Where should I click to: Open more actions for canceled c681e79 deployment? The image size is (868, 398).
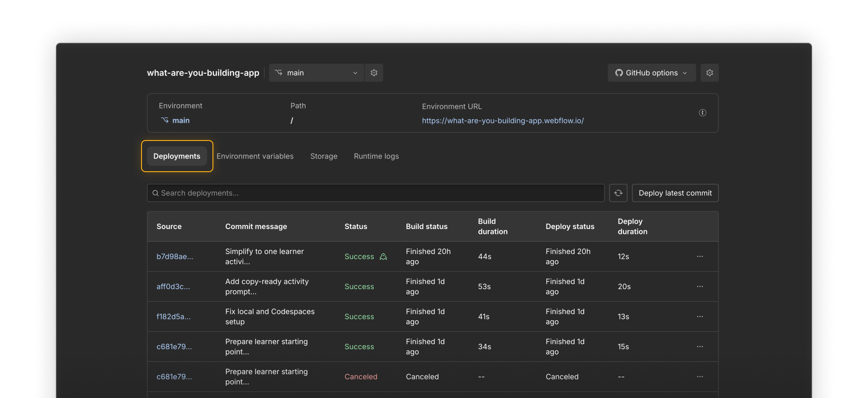700,377
